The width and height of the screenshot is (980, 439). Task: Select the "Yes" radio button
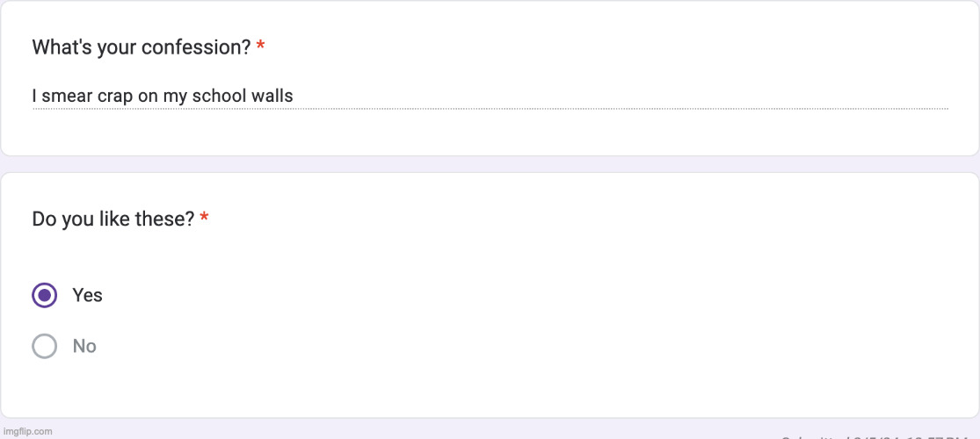45,295
